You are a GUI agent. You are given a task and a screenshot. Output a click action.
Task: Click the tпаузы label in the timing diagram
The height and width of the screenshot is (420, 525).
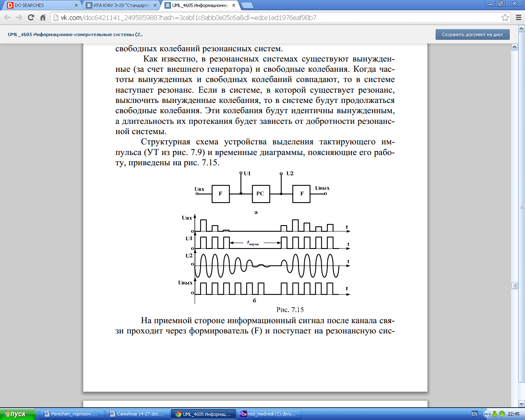coord(253,243)
